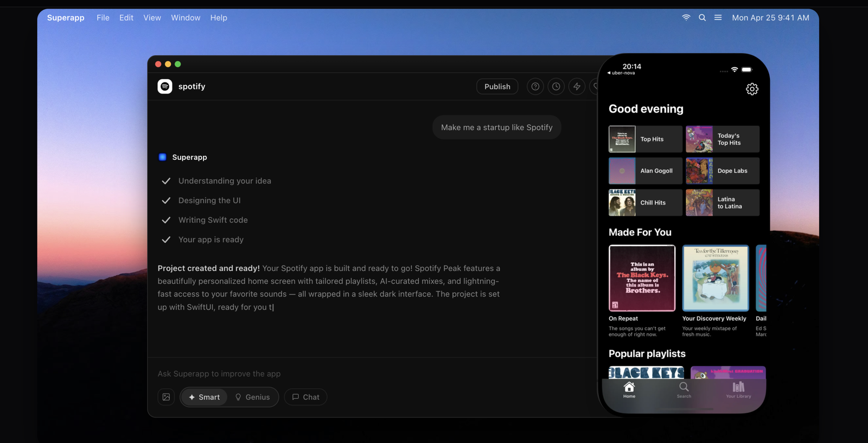
Task: Open the Window menu
Action: coord(186,17)
